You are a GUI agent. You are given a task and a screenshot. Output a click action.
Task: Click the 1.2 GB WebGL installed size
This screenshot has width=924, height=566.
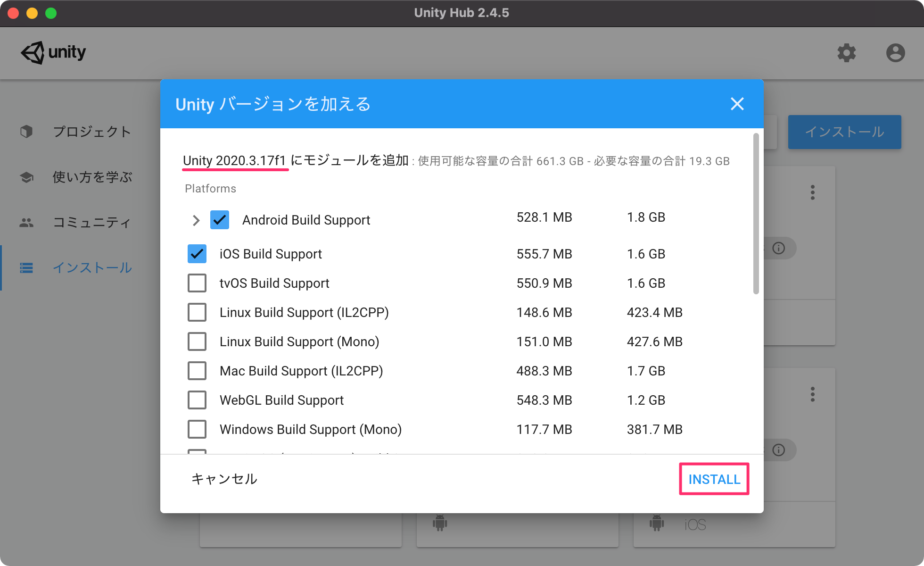click(646, 400)
